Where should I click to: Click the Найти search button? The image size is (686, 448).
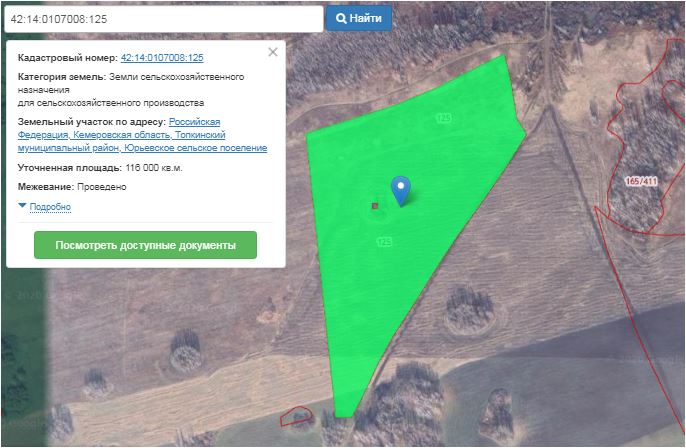(x=358, y=19)
